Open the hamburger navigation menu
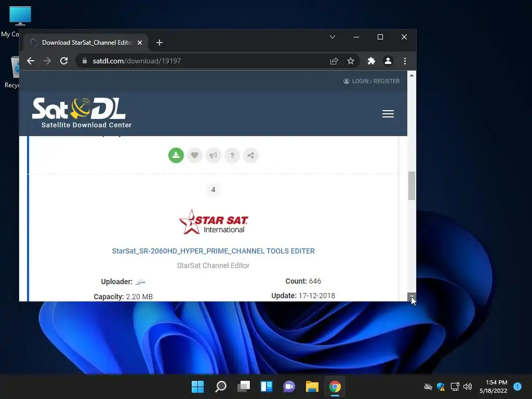The width and height of the screenshot is (532, 399). pos(388,114)
